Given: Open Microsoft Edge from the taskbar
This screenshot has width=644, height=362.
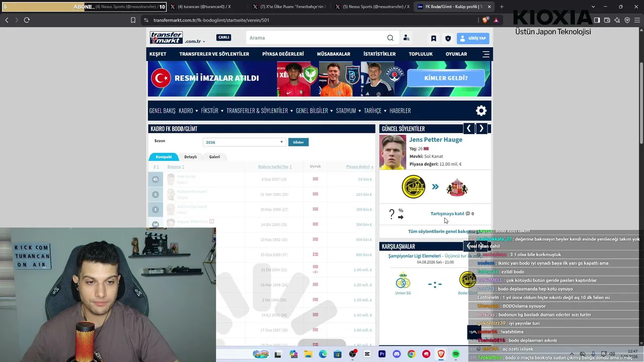Looking at the screenshot, I should coord(323,354).
